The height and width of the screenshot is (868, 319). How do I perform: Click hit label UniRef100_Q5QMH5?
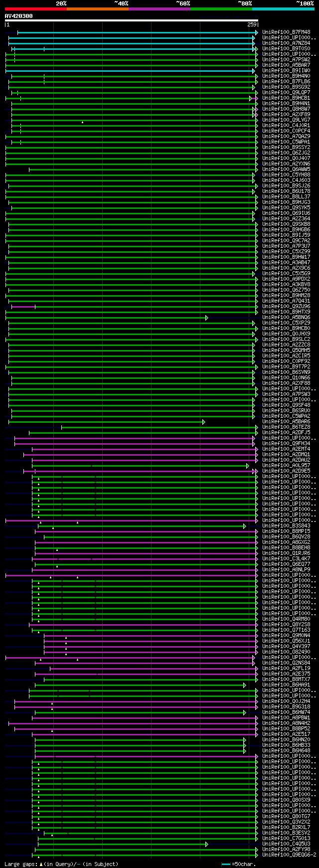(x=286, y=350)
